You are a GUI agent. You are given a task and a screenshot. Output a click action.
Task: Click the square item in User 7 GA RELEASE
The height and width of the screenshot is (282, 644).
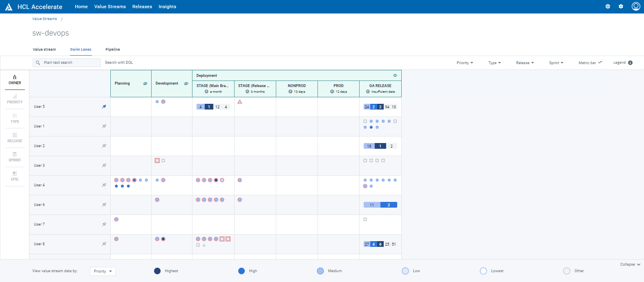(365, 219)
